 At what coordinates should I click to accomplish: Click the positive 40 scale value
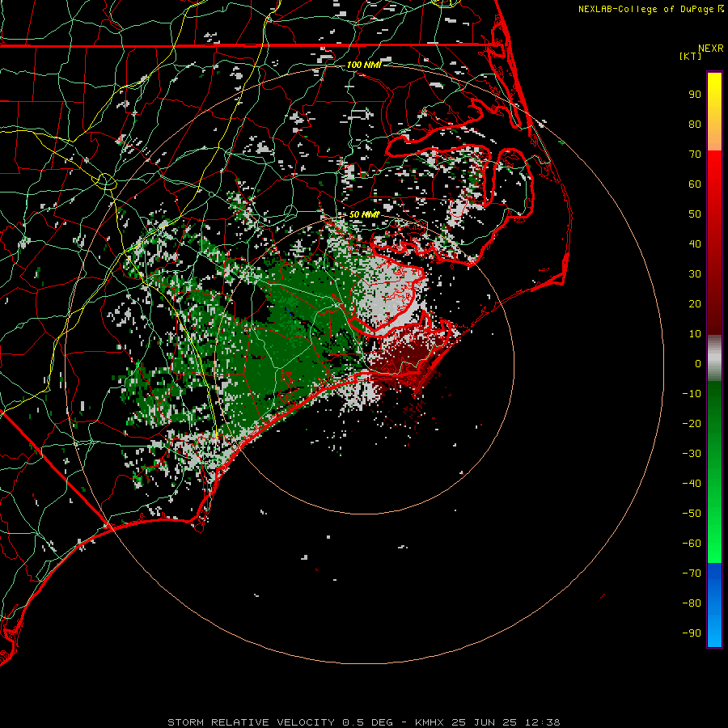[x=695, y=244]
